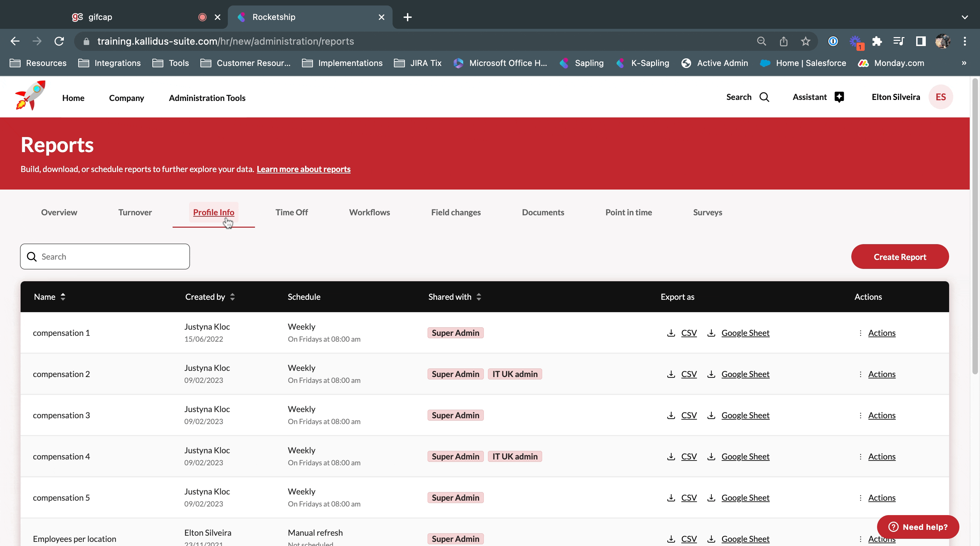Screen dimensions: 980x546
Task: Switch to the Time Off tab
Action: 291,213
